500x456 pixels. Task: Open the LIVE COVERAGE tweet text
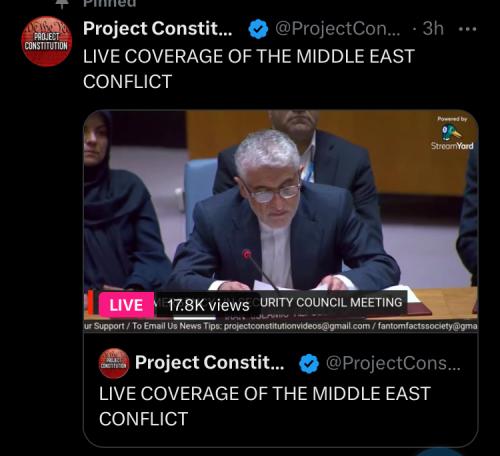point(249,69)
